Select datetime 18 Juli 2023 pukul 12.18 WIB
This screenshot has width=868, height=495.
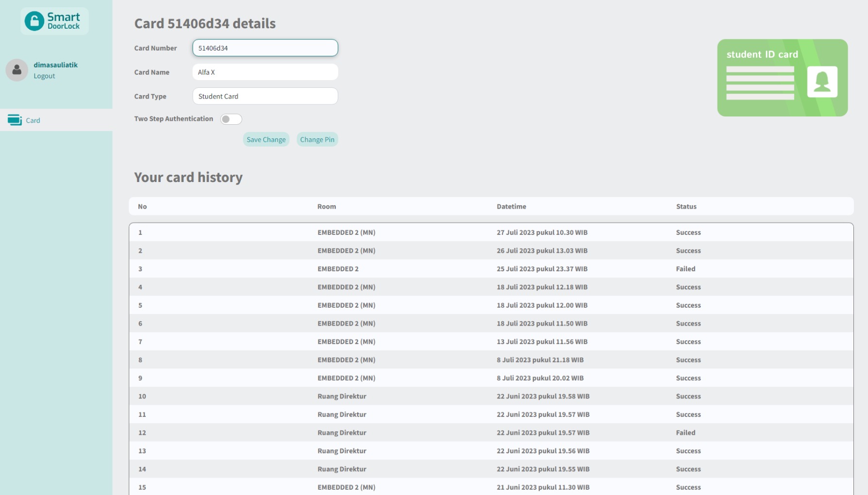coord(542,287)
